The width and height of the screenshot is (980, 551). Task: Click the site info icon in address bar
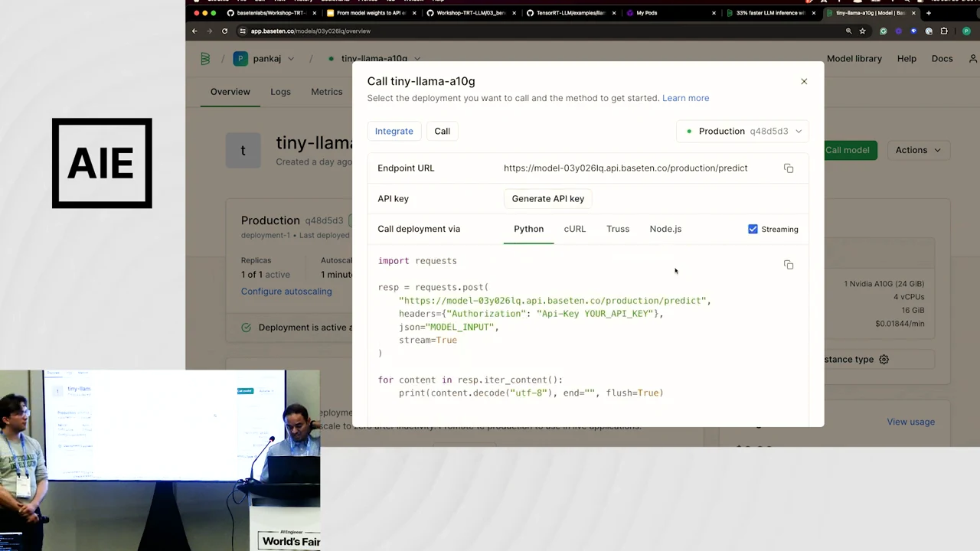tap(243, 31)
